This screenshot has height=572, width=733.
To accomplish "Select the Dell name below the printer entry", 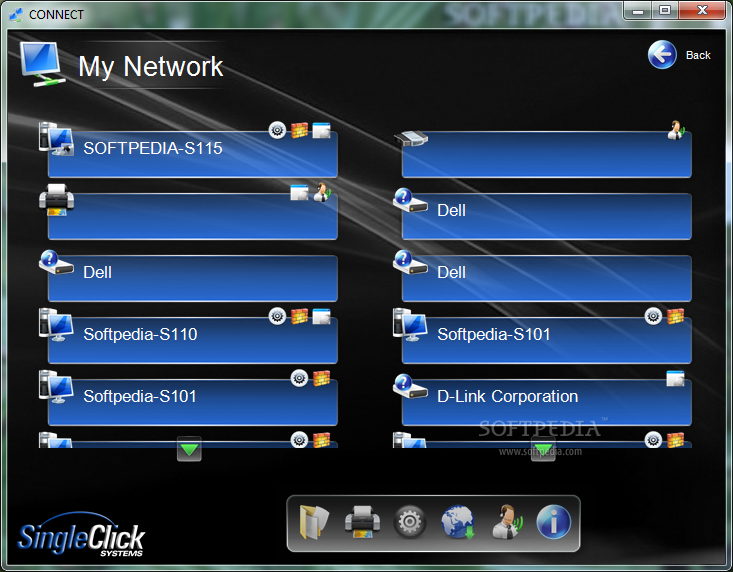I will coord(97,272).
